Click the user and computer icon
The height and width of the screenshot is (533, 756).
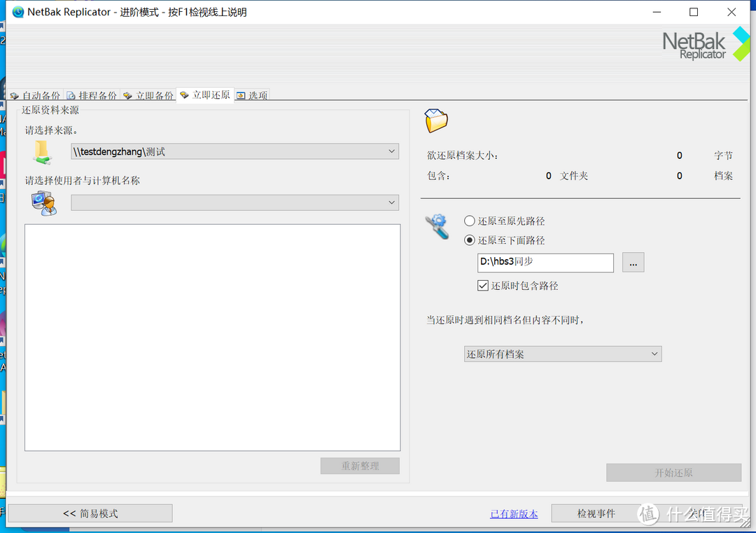43,202
